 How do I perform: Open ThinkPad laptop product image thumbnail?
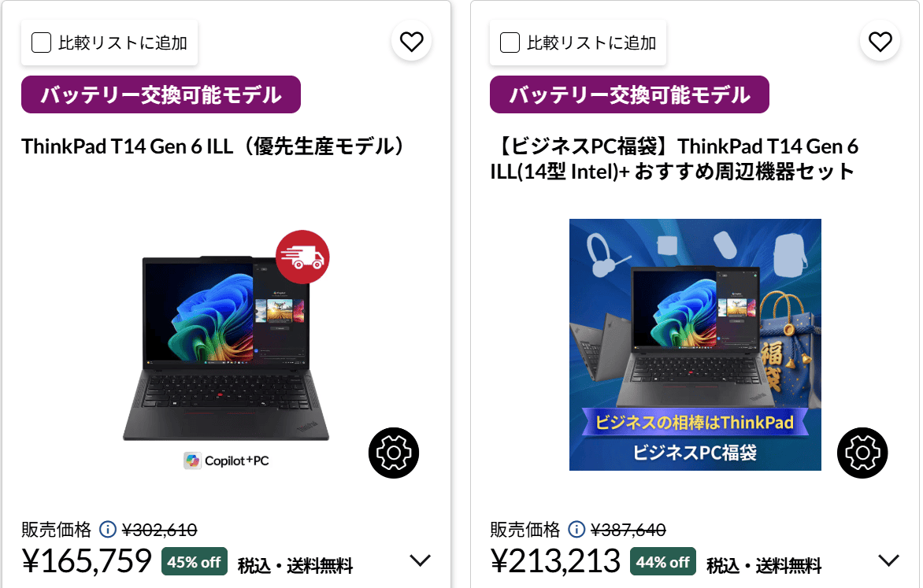coord(226,347)
